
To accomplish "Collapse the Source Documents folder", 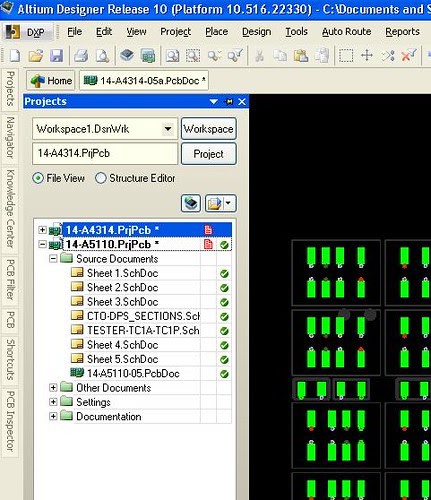I will click(x=53, y=259).
